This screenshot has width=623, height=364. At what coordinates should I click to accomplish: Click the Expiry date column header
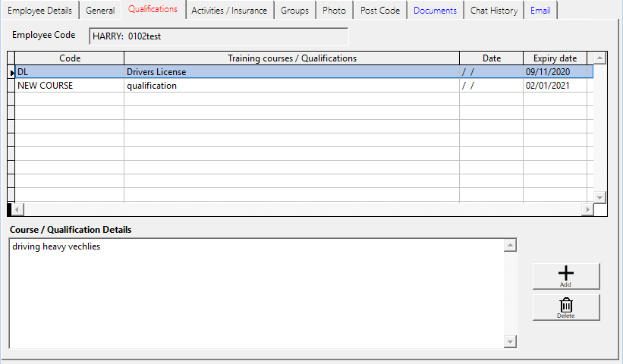pyautogui.click(x=556, y=58)
